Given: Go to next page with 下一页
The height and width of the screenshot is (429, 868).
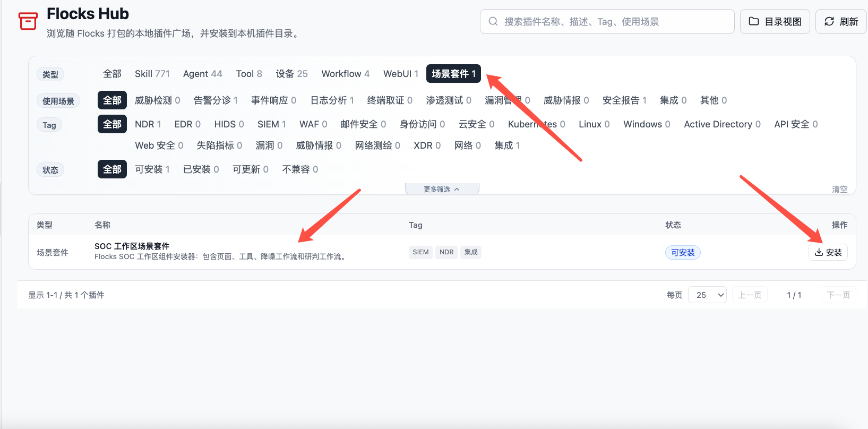Looking at the screenshot, I should pyautogui.click(x=838, y=295).
